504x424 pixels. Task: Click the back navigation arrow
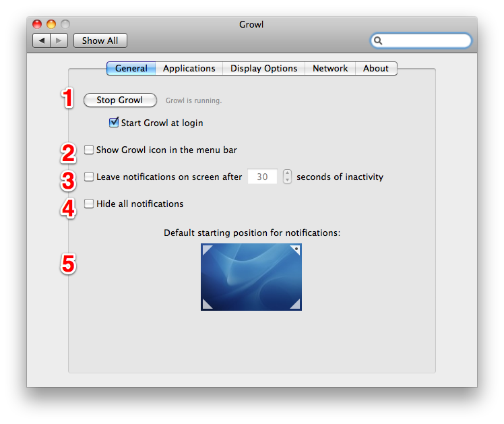point(42,40)
